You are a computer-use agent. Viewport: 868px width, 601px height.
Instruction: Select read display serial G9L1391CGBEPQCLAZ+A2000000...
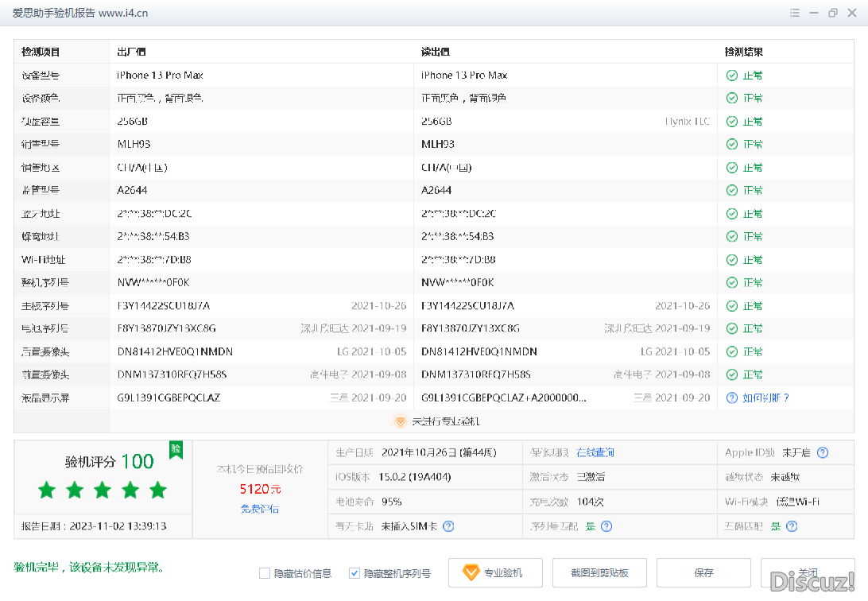click(504, 397)
